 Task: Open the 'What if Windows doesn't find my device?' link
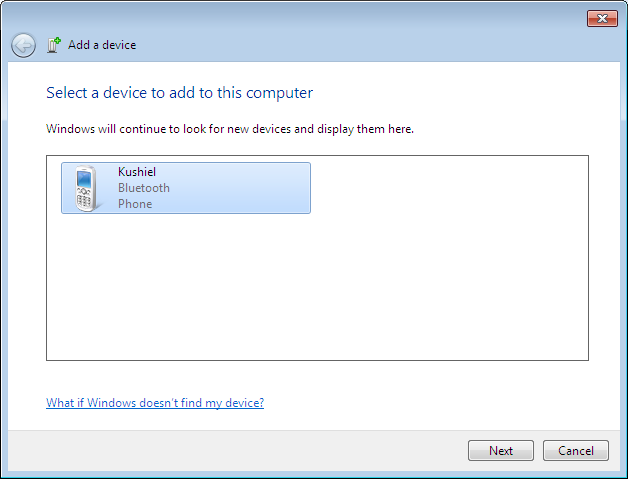coord(155,403)
